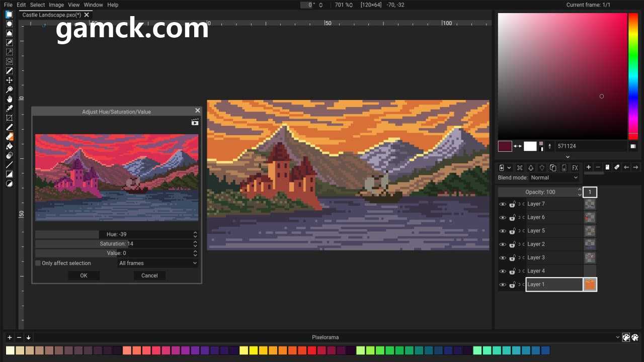Select the Rectangular Selection tool
Image resolution: width=644 pixels, height=362 pixels.
tap(9, 14)
